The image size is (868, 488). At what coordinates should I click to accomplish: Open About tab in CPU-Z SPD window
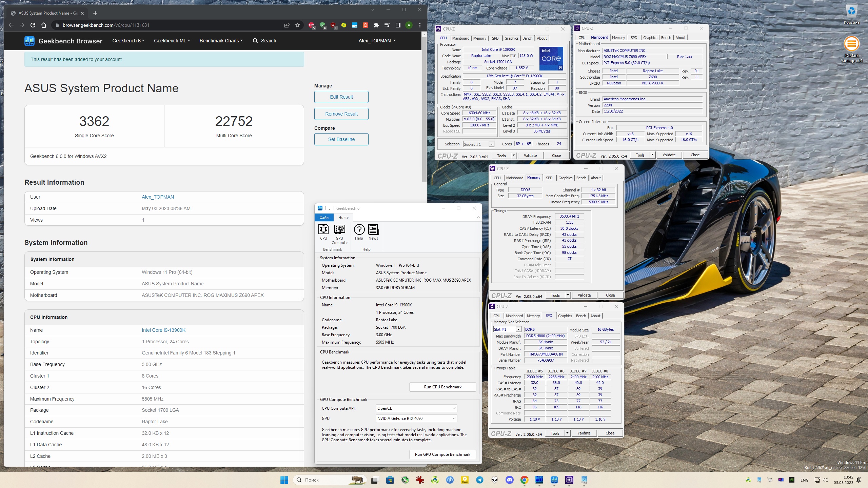point(595,316)
